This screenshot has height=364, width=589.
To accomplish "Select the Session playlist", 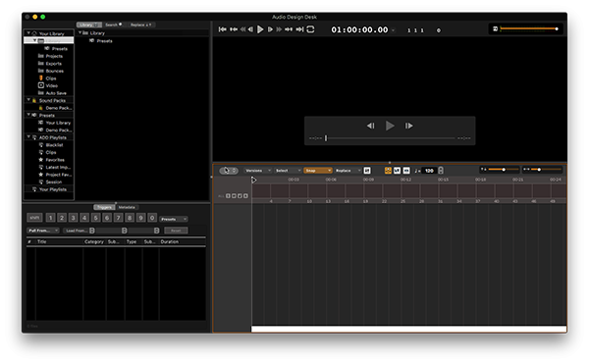I will click(50, 182).
